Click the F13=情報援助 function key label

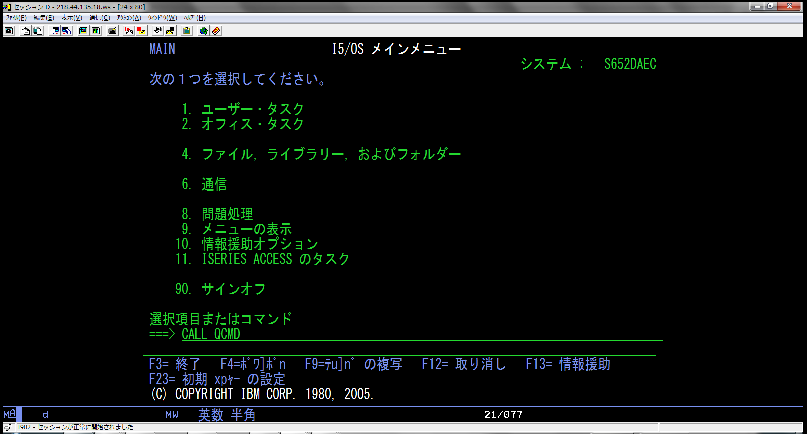[568, 364]
